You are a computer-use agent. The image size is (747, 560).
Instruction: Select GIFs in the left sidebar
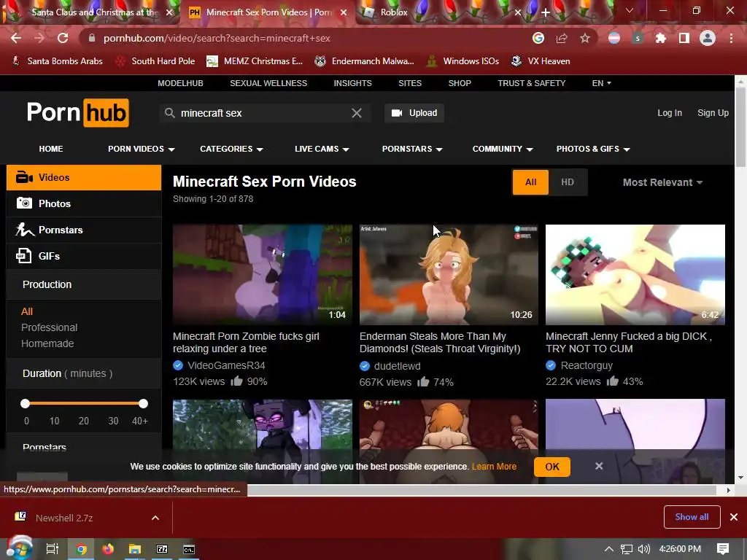84,256
